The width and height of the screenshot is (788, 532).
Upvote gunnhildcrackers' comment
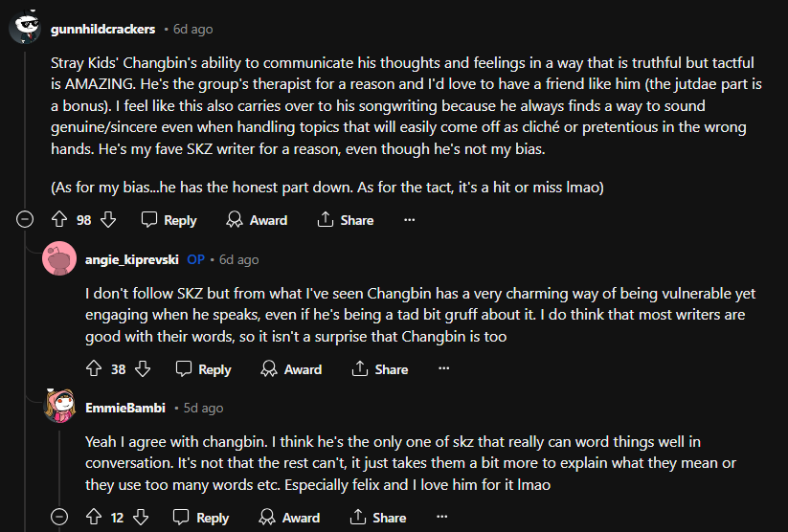pyautogui.click(x=59, y=220)
